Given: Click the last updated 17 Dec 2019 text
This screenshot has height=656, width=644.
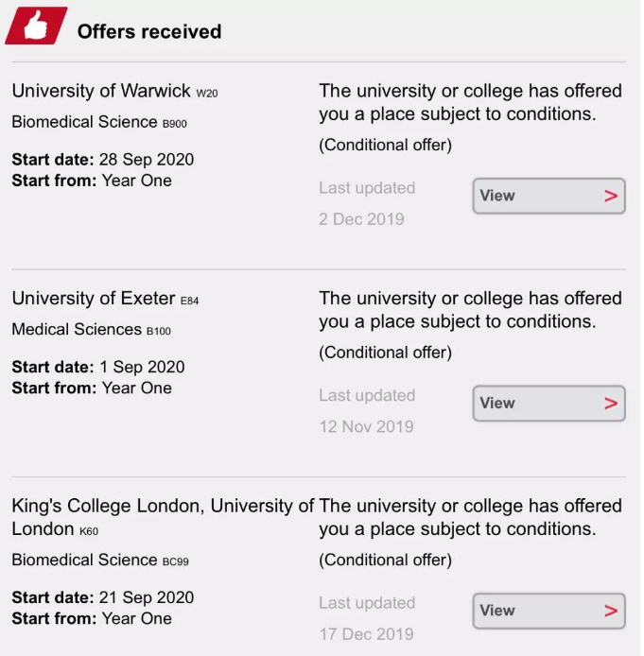Looking at the screenshot, I should (x=367, y=634).
